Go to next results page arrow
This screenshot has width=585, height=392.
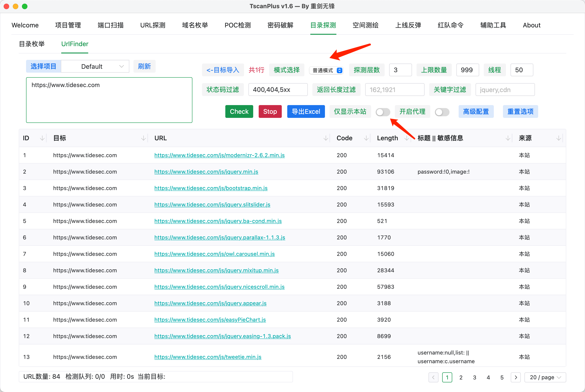click(x=516, y=377)
